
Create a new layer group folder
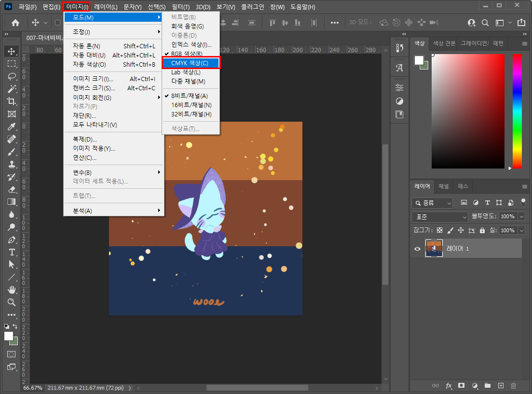pyautogui.click(x=488, y=385)
